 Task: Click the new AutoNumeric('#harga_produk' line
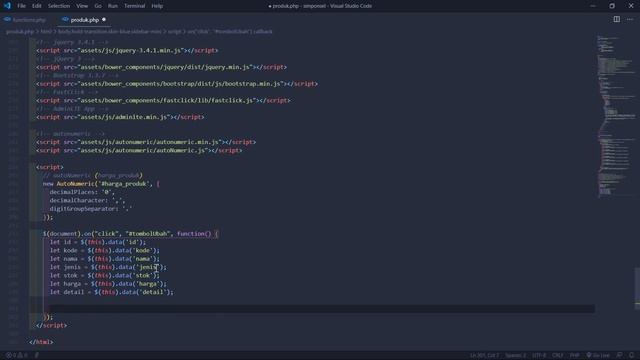[101, 184]
